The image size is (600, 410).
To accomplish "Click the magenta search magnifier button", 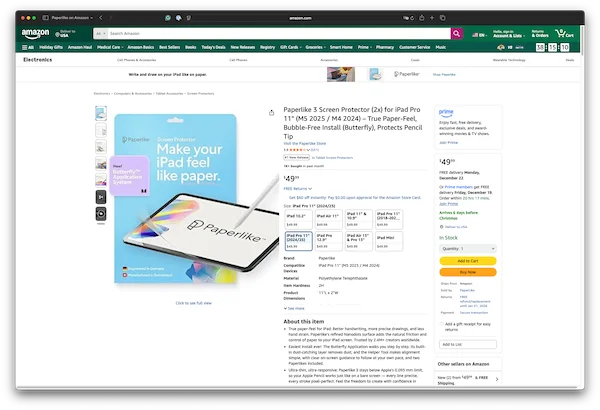I will (x=457, y=34).
